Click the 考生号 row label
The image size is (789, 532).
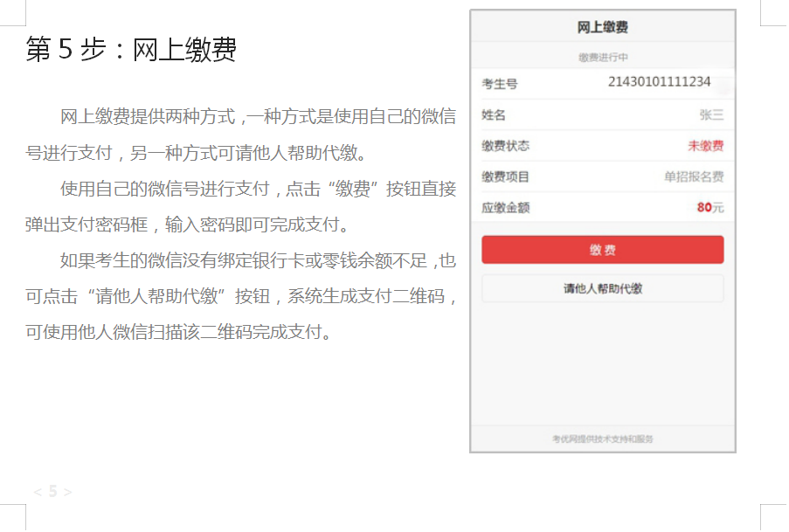click(500, 84)
